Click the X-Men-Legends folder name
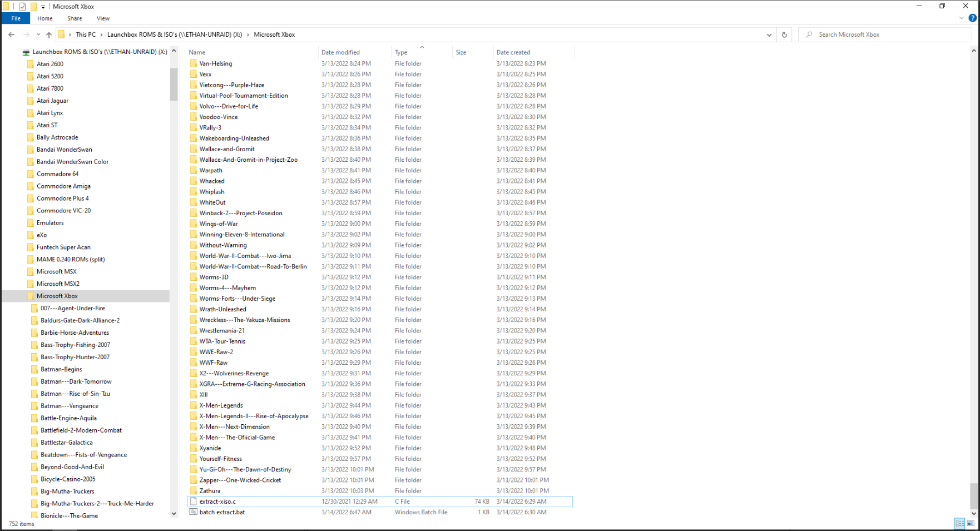980x531 pixels. (221, 405)
